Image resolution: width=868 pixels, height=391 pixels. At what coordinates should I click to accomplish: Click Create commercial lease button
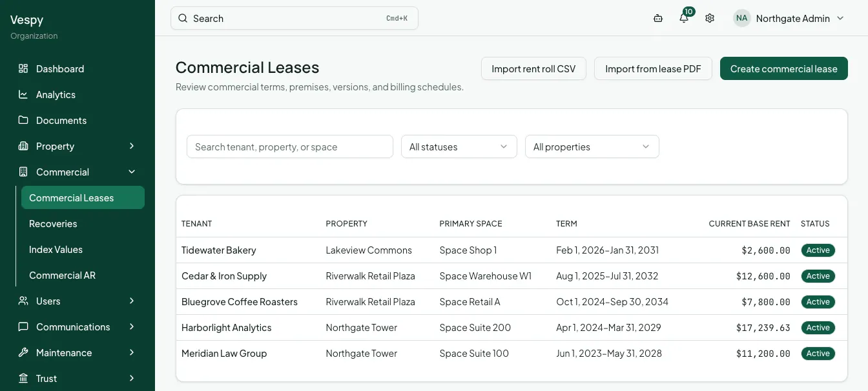point(784,68)
